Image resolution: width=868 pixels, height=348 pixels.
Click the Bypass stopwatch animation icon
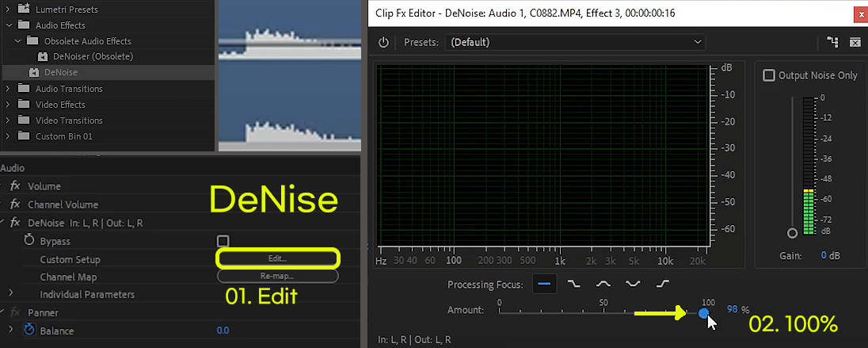pyautogui.click(x=29, y=240)
